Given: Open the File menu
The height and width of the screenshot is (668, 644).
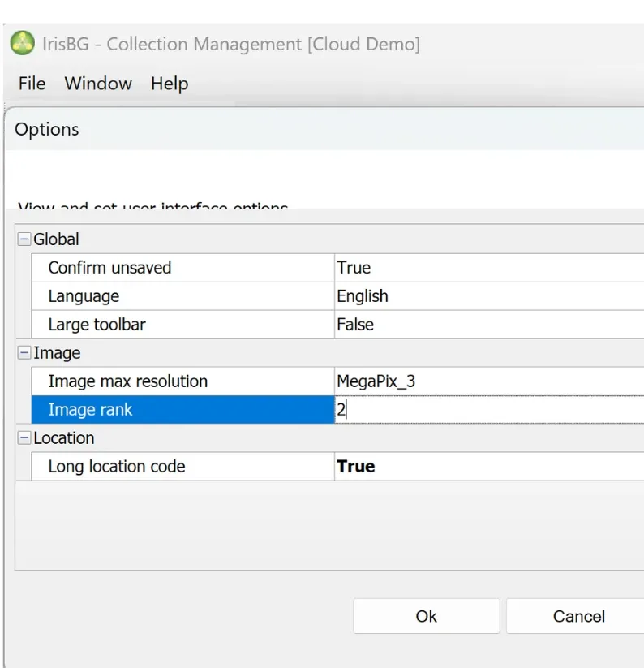Looking at the screenshot, I should pyautogui.click(x=32, y=84).
